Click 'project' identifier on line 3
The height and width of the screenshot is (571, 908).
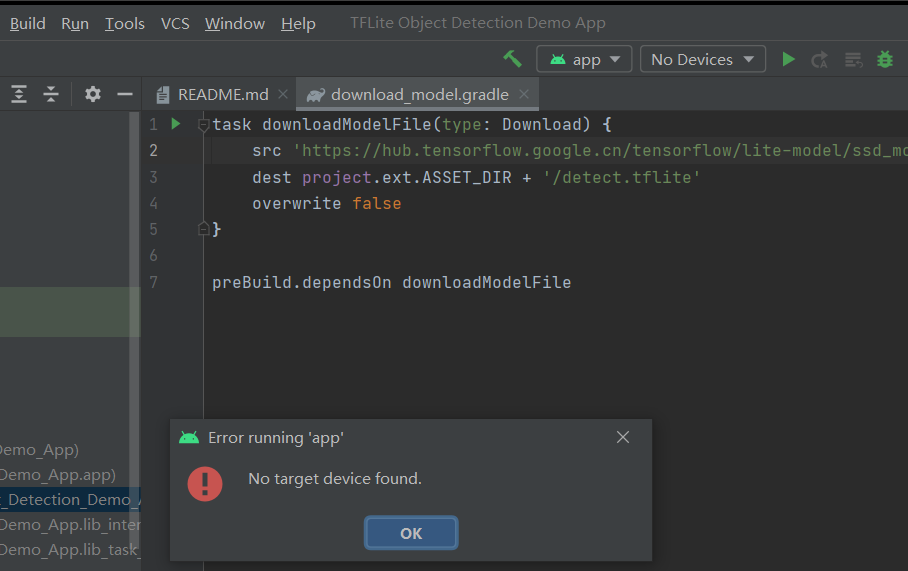pos(336,177)
